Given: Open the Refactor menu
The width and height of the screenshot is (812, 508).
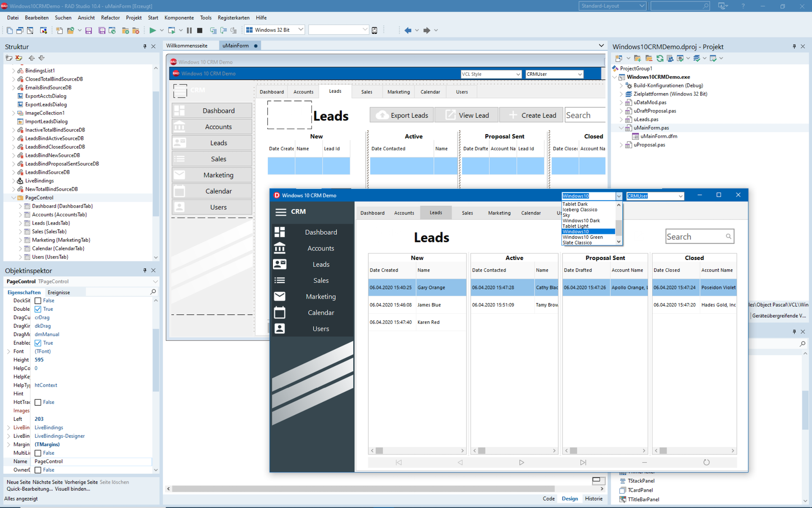Looking at the screenshot, I should tap(110, 18).
